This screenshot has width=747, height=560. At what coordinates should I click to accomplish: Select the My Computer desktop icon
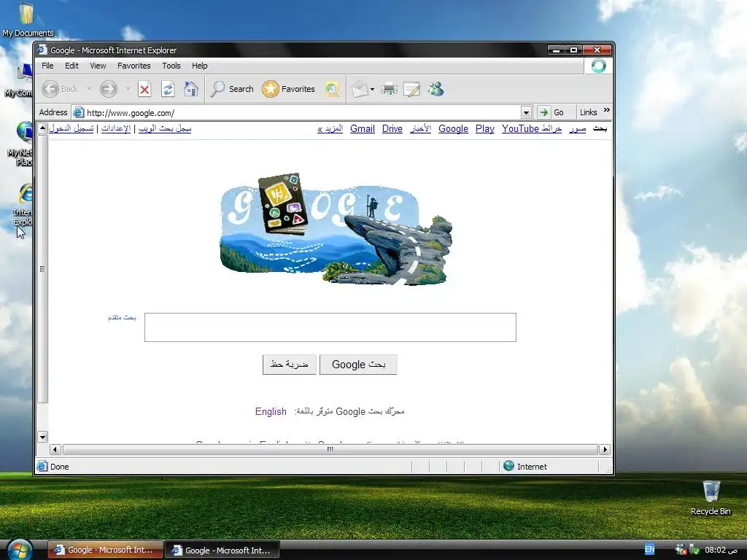point(18,81)
